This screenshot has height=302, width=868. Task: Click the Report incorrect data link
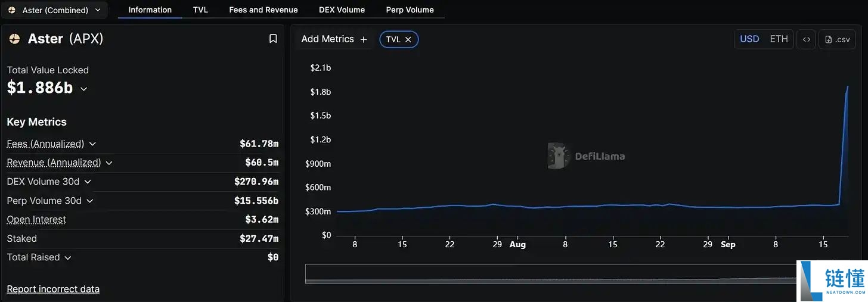coord(53,289)
